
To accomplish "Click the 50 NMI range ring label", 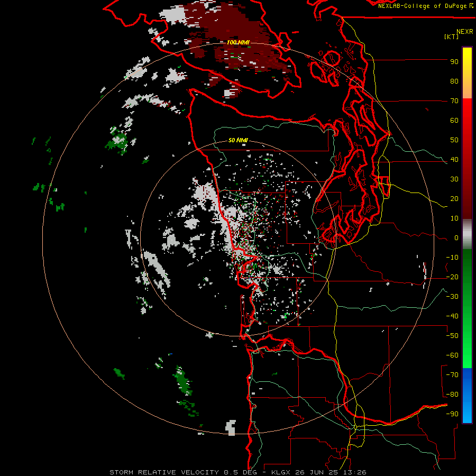I will [x=238, y=140].
